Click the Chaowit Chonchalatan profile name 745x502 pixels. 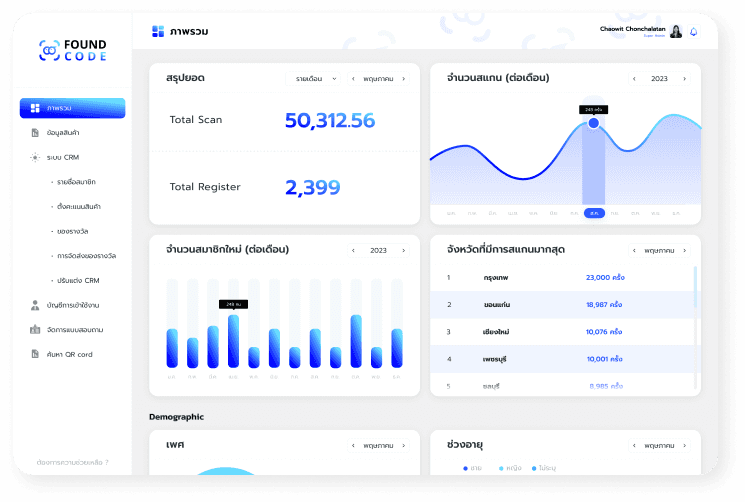point(632,29)
